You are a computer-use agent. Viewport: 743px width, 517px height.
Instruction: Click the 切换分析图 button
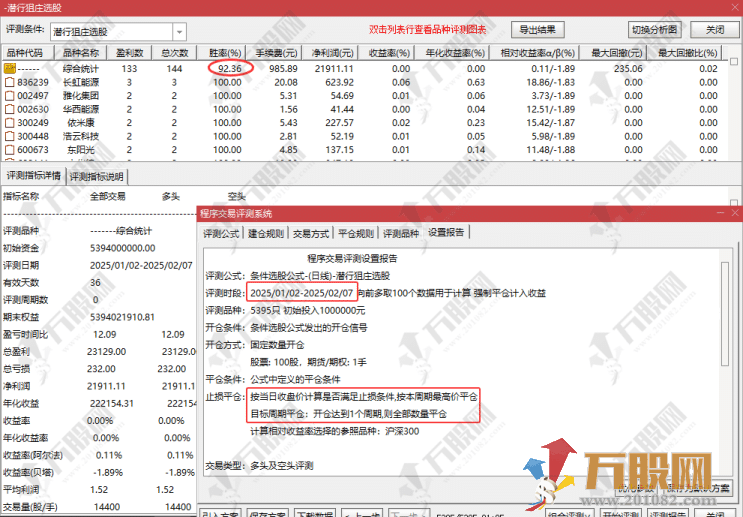click(x=654, y=29)
